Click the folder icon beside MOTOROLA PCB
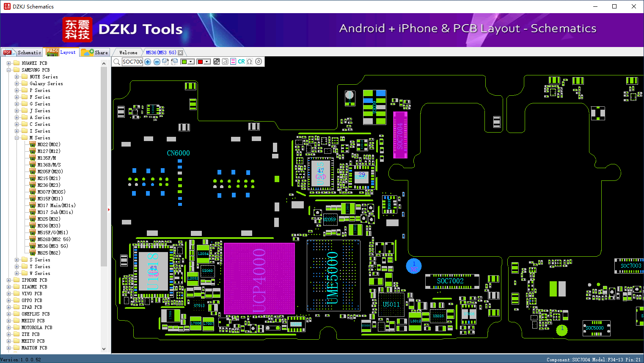The width and height of the screenshot is (644, 363). click(17, 327)
